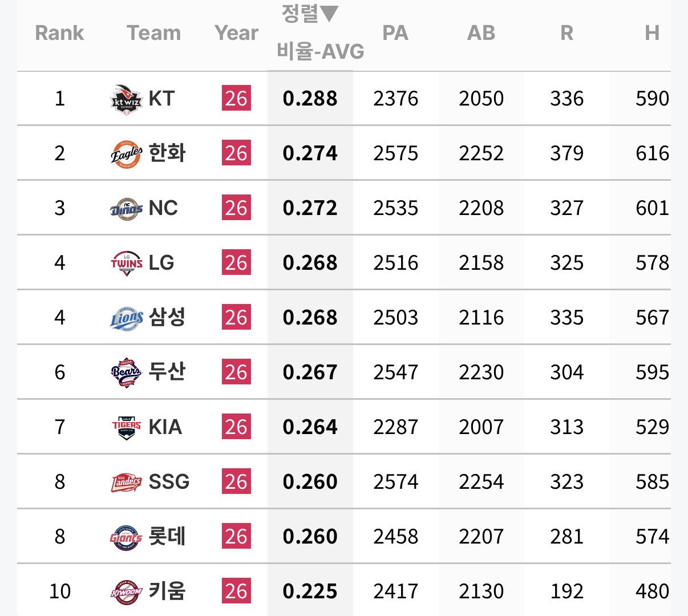
Task: Click the red 26 year badge for KT
Action: click(236, 99)
